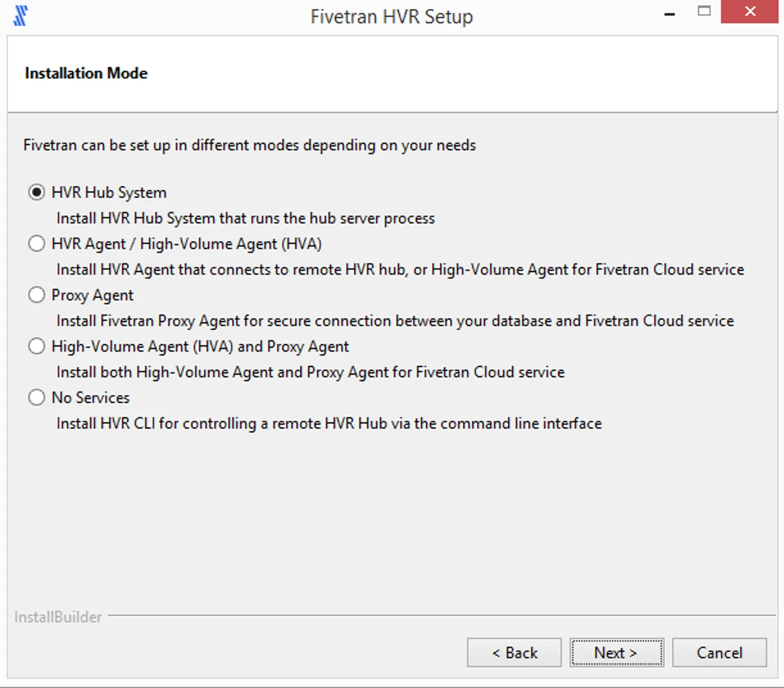The width and height of the screenshot is (784, 688).
Task: Select the No Services installation mode
Action: (37, 398)
